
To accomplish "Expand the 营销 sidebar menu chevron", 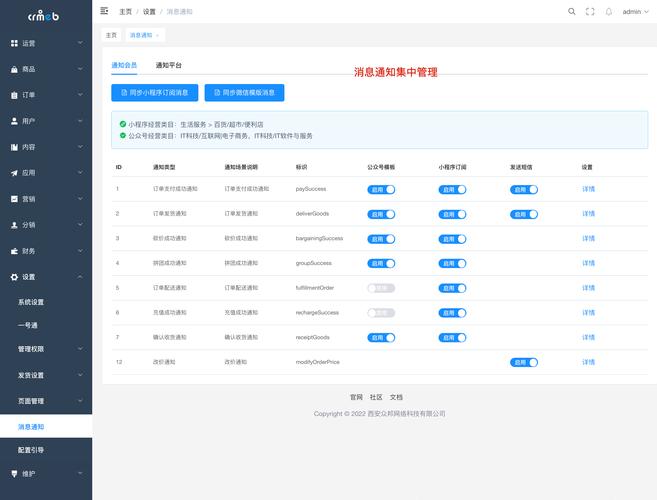I will [x=80, y=199].
